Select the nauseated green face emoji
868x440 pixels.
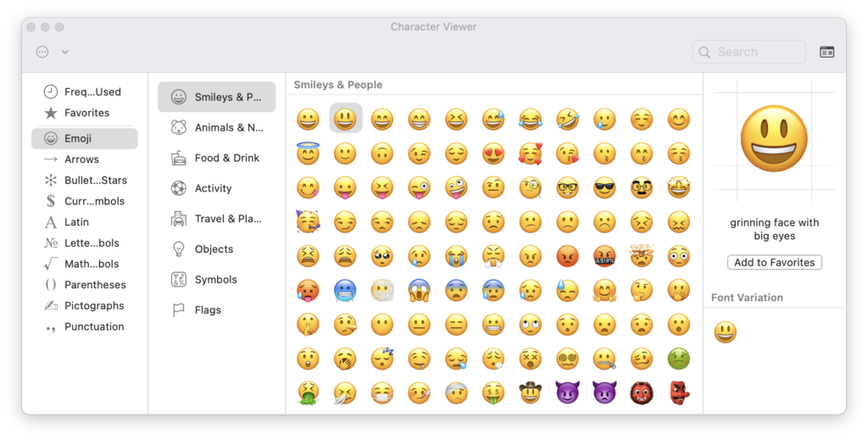click(679, 359)
